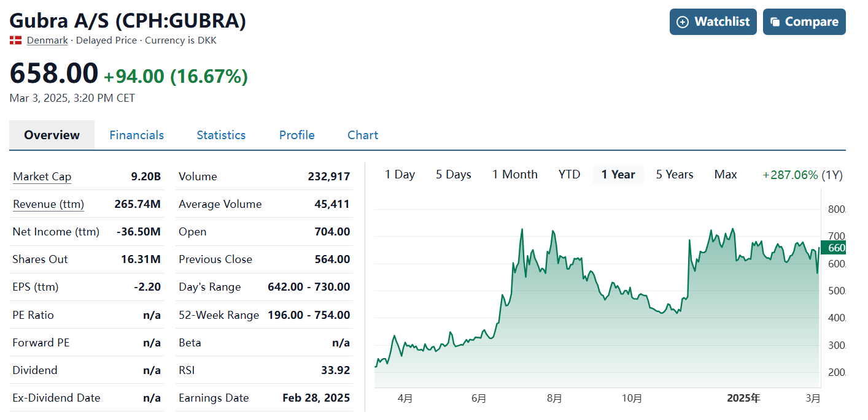Viewport: 868px width, 420px height.
Task: Switch to the Financials tab
Action: pyautogui.click(x=136, y=135)
